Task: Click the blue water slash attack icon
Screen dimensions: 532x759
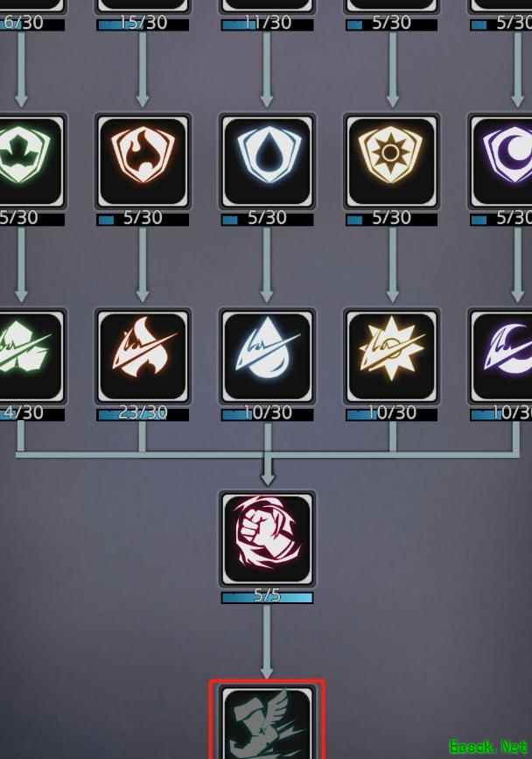Action: 267,357
